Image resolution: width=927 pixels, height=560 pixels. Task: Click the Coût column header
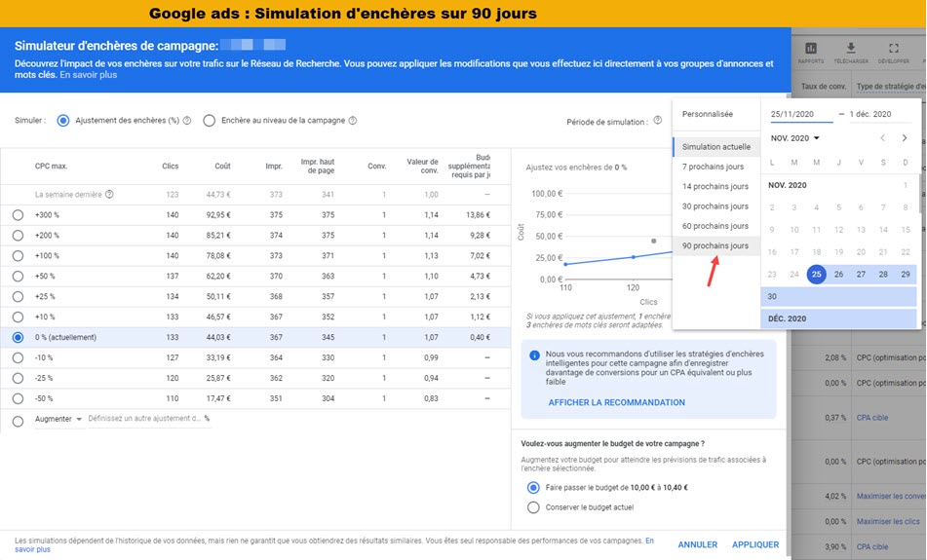(x=223, y=167)
